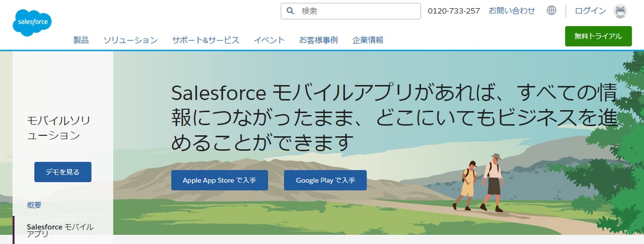Click the magnifier icon in search box
This screenshot has height=244, width=644.
pos(291,11)
